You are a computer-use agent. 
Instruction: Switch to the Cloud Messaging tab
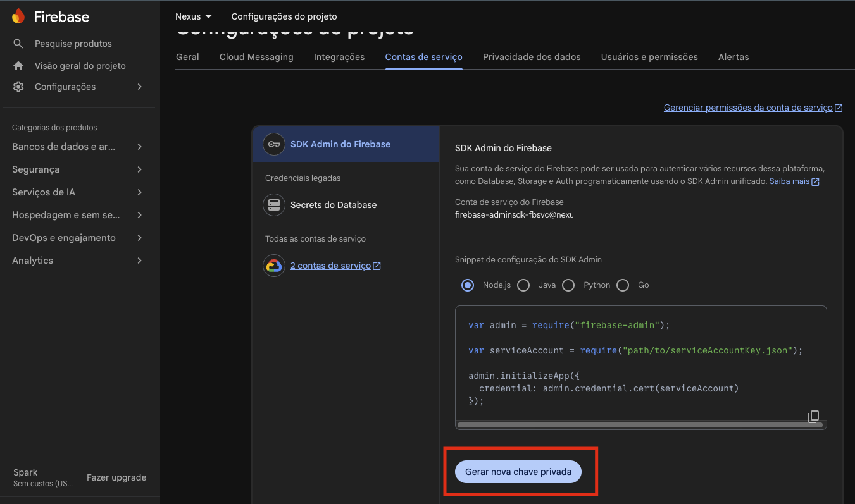pos(256,57)
